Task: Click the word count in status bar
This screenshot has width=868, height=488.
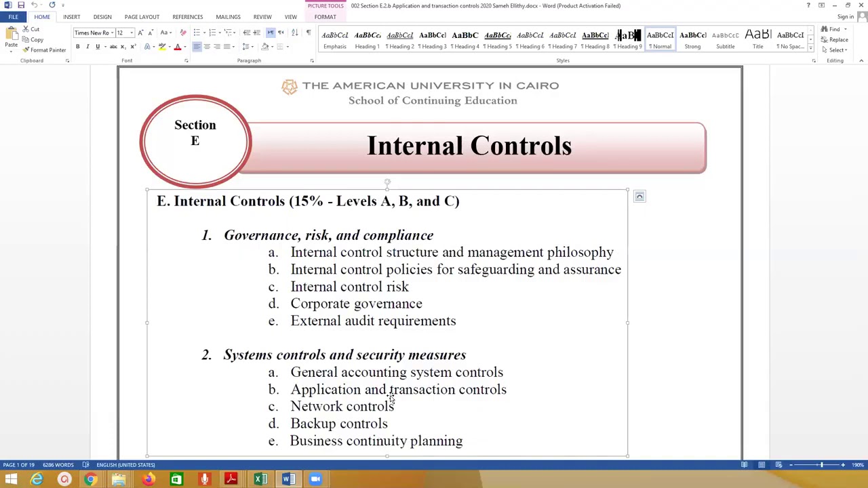Action: (x=58, y=465)
